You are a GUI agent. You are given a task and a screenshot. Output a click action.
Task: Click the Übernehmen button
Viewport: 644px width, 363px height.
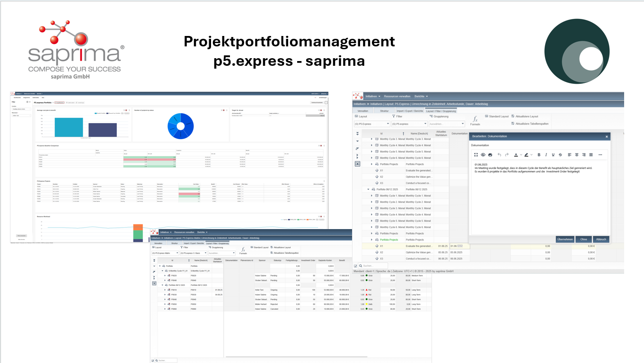click(565, 239)
